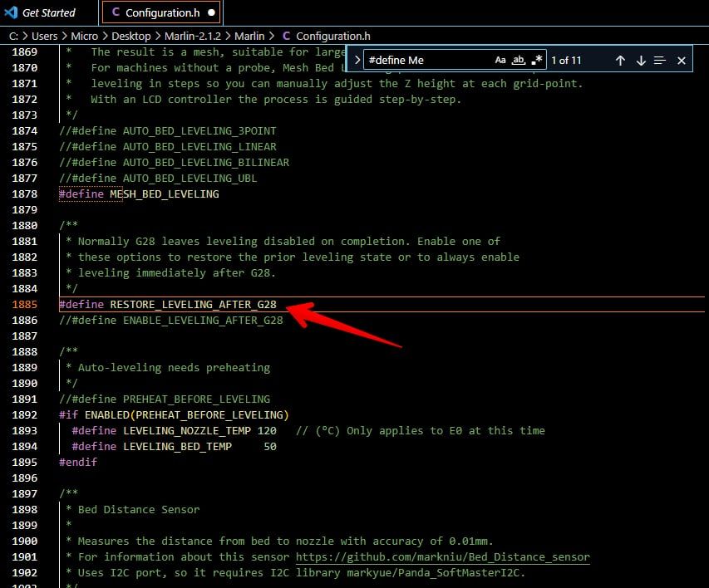Open the Desktop breadcrumb segment

(131, 36)
